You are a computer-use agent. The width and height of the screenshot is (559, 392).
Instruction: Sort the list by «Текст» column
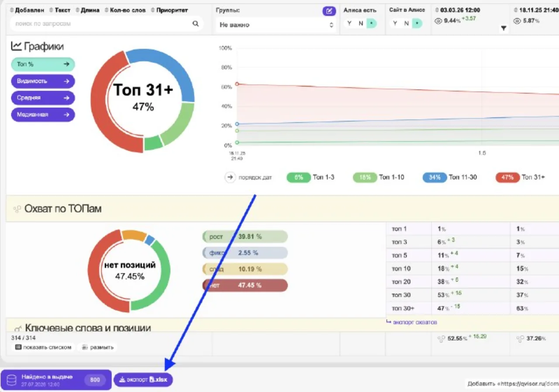(60, 10)
